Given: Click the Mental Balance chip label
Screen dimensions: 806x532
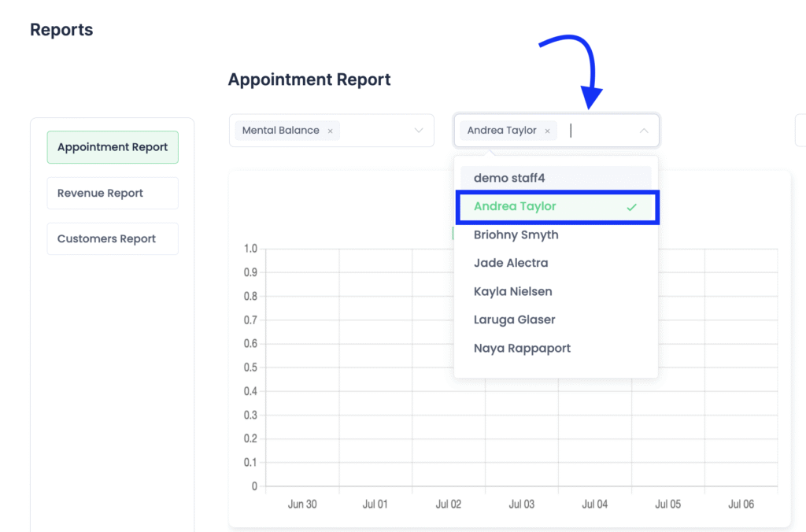Looking at the screenshot, I should tap(280, 131).
